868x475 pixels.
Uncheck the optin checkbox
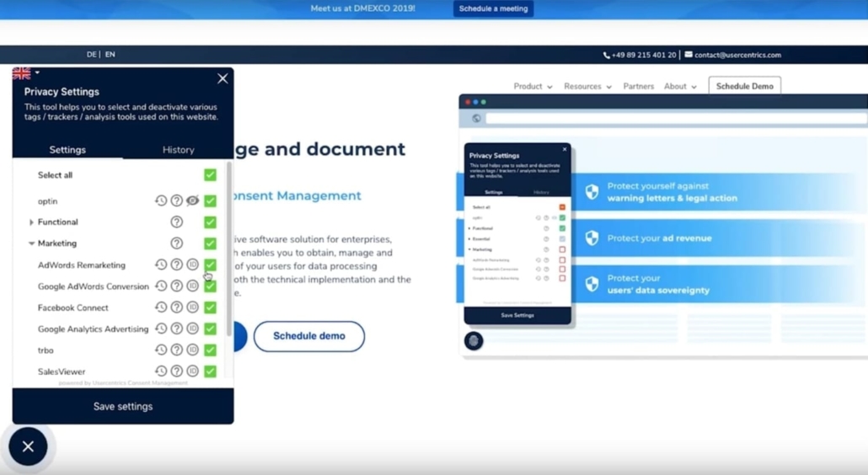tap(211, 200)
